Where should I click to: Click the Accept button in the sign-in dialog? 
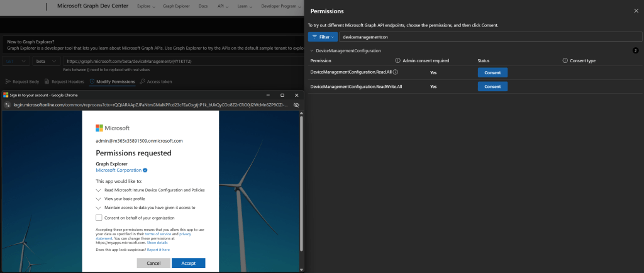[x=188, y=263]
